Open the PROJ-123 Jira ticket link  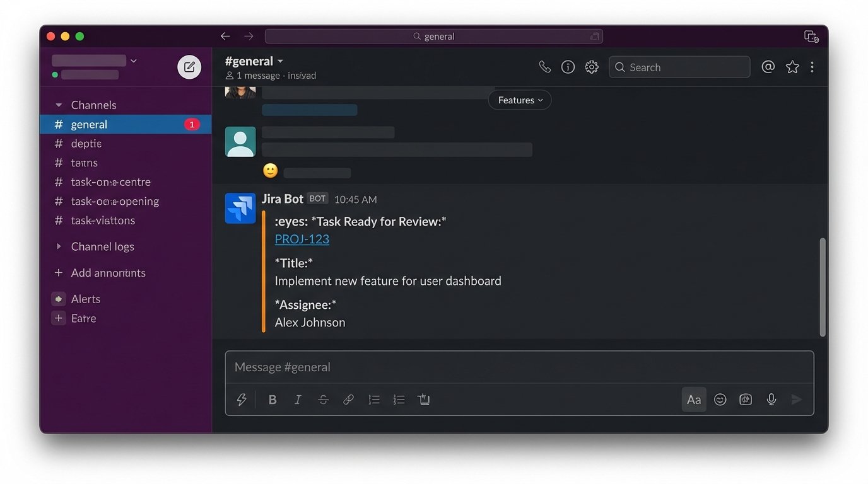point(302,239)
